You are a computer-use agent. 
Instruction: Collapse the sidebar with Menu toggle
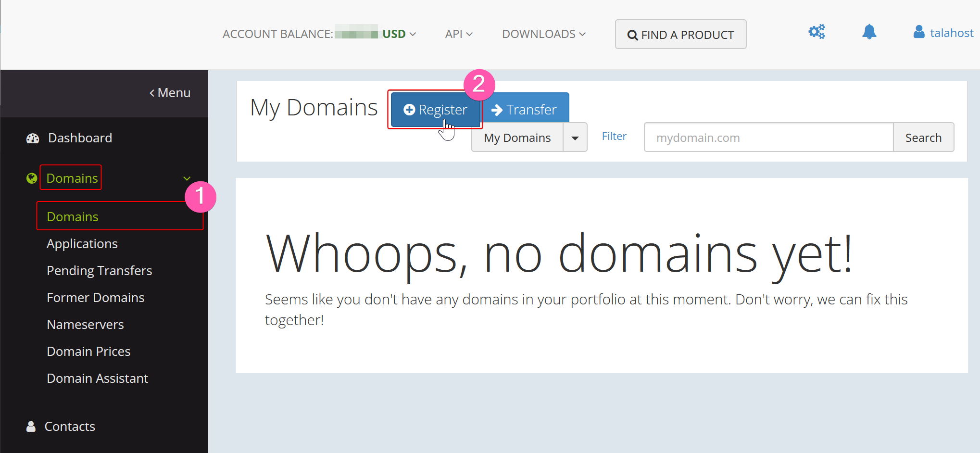coord(170,93)
